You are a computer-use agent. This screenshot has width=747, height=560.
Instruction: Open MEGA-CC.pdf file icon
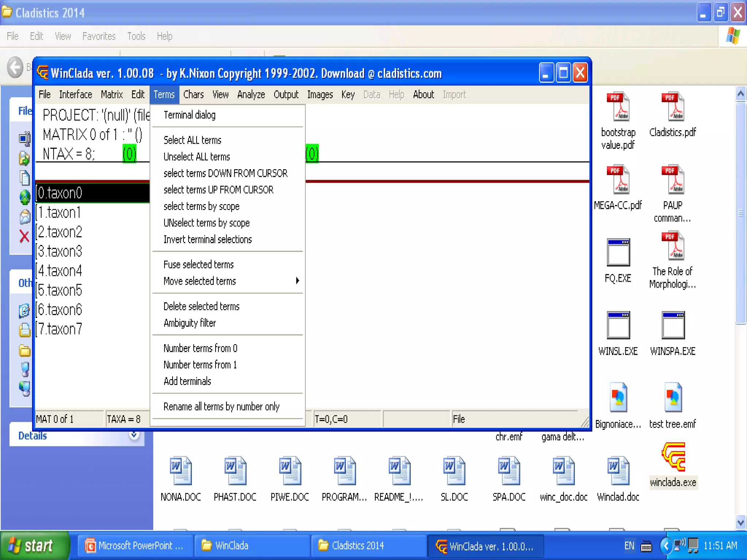[x=618, y=179]
